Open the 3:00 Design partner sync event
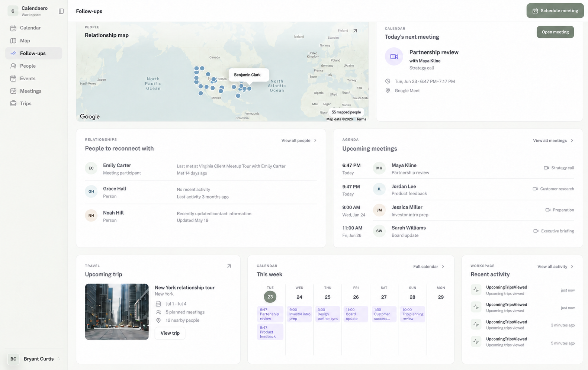Image resolution: width=588 pixels, height=370 pixels. 328,314
